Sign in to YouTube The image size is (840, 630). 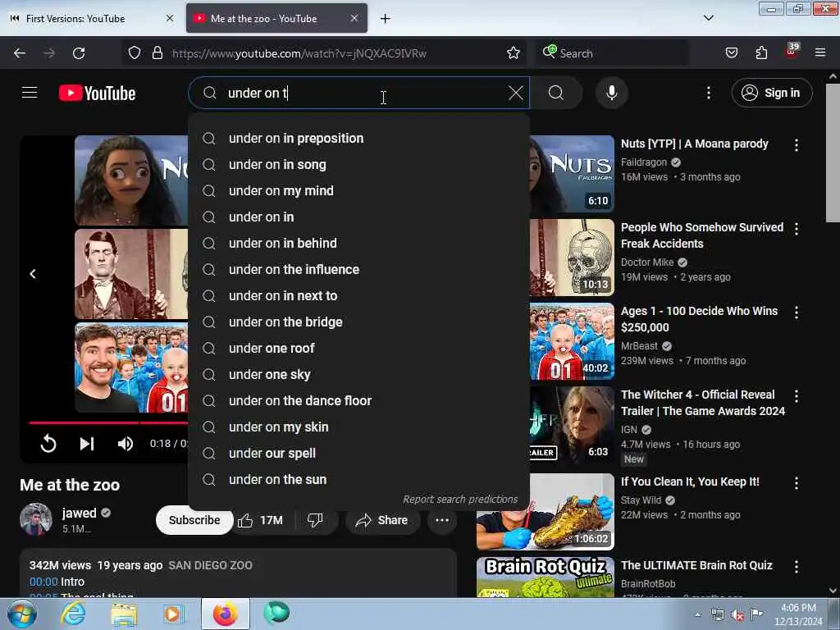771,93
